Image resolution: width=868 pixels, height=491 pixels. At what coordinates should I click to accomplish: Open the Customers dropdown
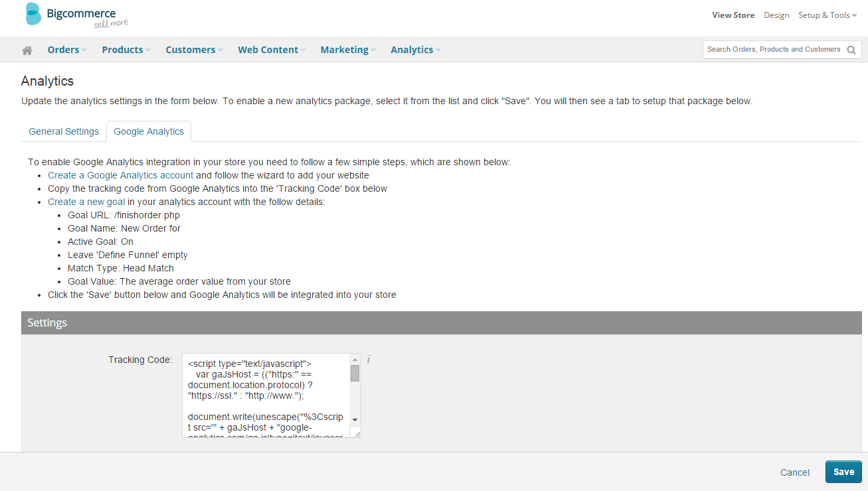pos(194,50)
